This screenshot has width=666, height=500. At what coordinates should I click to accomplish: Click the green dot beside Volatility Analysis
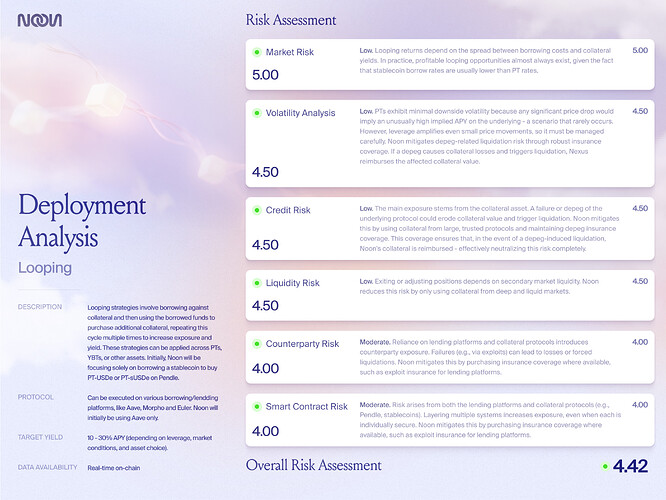point(257,113)
